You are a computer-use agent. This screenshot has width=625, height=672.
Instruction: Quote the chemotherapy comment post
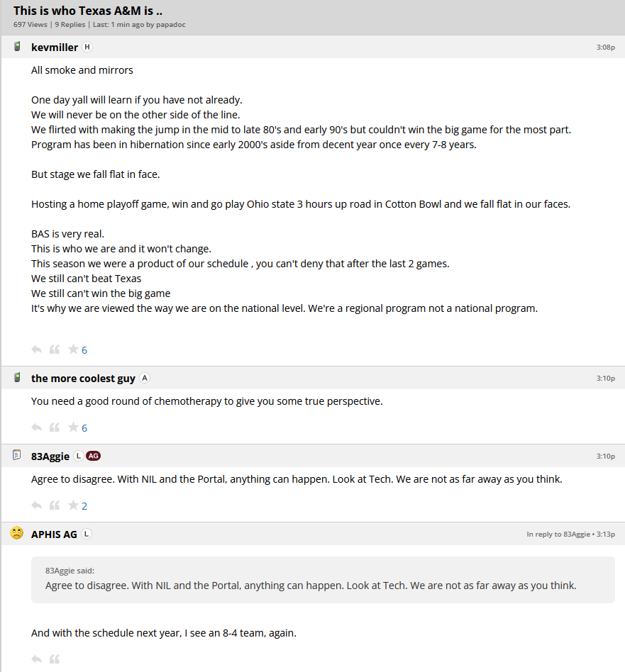coord(55,427)
